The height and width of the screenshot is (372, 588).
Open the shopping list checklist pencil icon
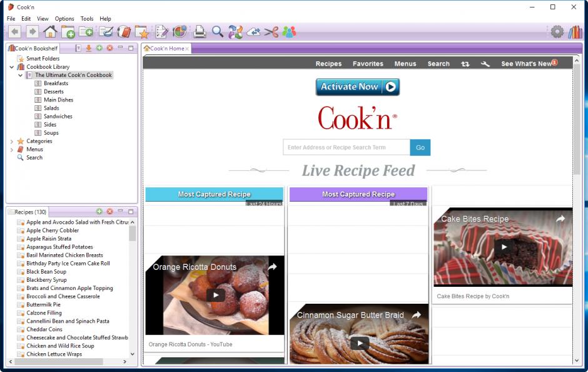point(161,32)
